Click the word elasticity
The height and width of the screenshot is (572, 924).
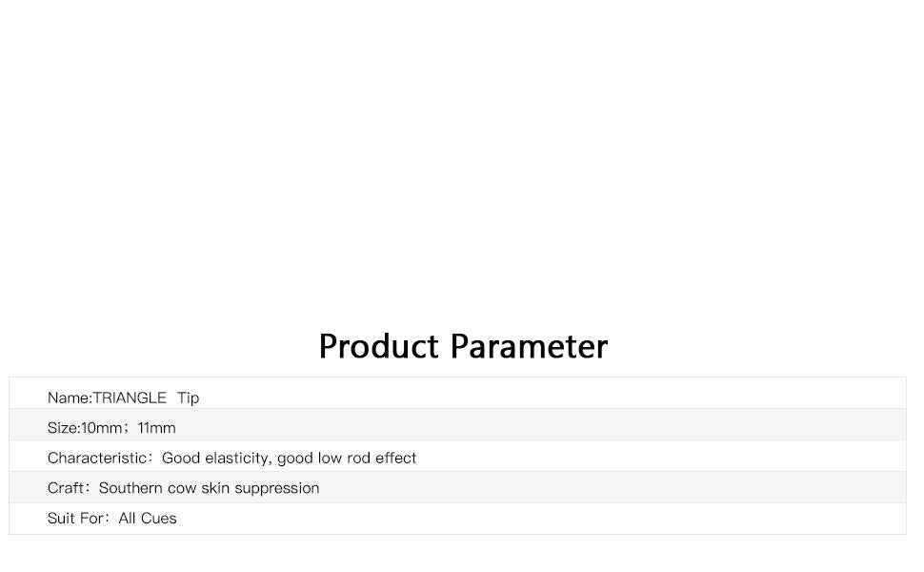(237, 459)
